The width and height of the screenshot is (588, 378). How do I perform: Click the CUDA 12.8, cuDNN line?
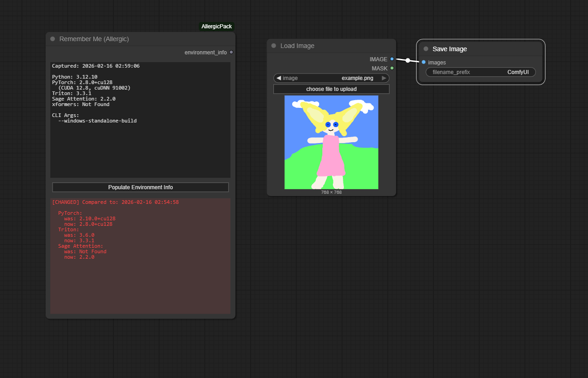click(x=94, y=88)
